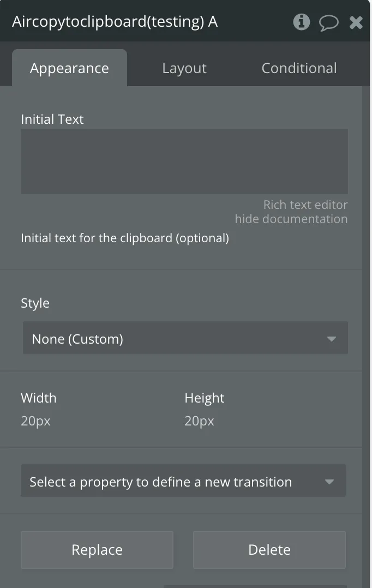372x588 pixels.
Task: Click the panel's vertical scrollbar
Action: [367, 327]
